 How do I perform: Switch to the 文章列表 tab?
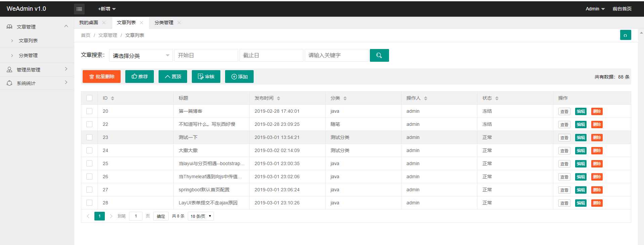click(126, 22)
